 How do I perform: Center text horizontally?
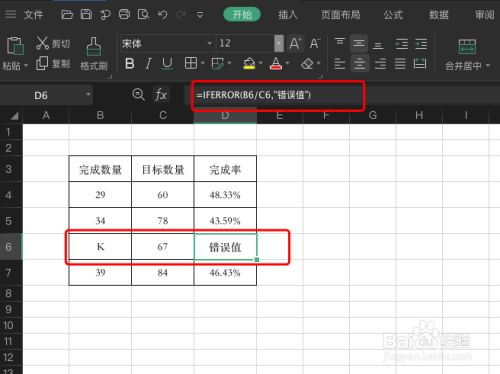[360, 63]
